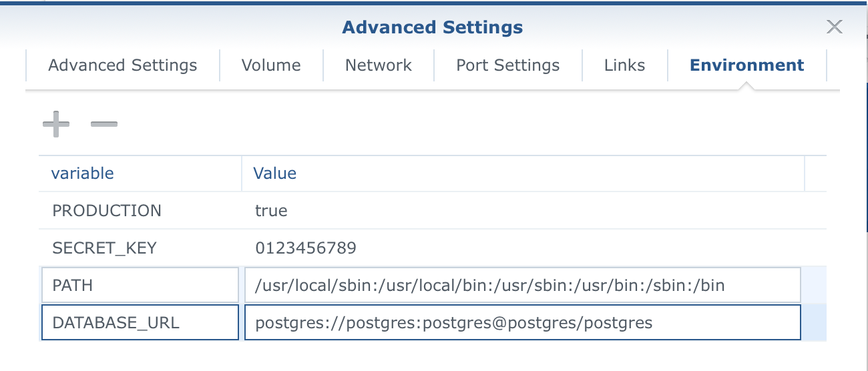Close the Advanced Settings dialog
868x371 pixels.
pyautogui.click(x=835, y=27)
